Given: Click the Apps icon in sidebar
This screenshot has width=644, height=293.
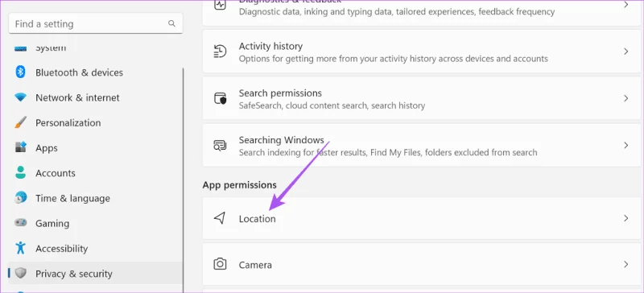Looking at the screenshot, I should point(20,147).
